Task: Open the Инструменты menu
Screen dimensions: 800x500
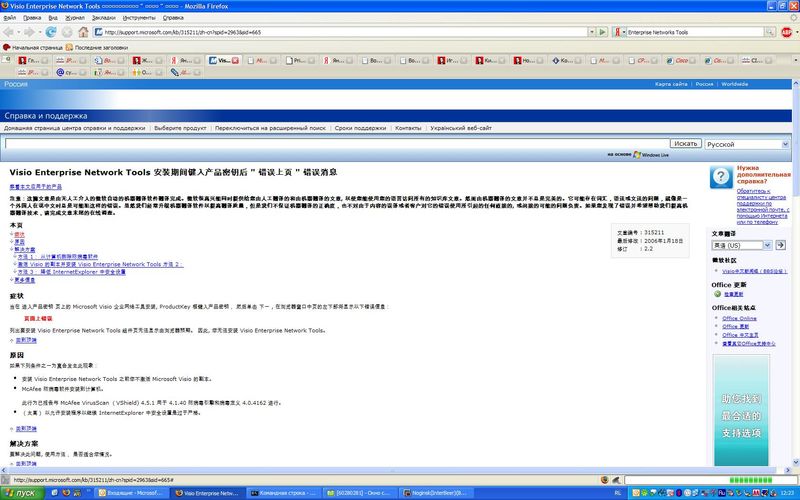Action: pos(139,17)
